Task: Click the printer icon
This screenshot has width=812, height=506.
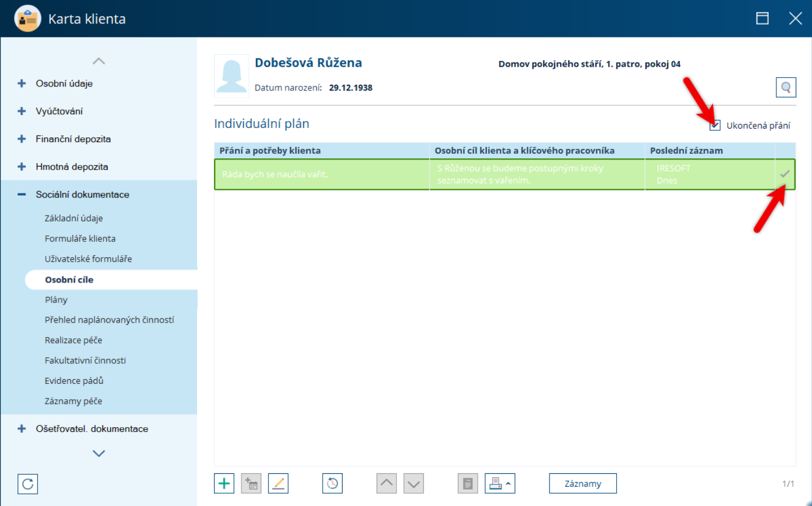Action: [x=495, y=483]
